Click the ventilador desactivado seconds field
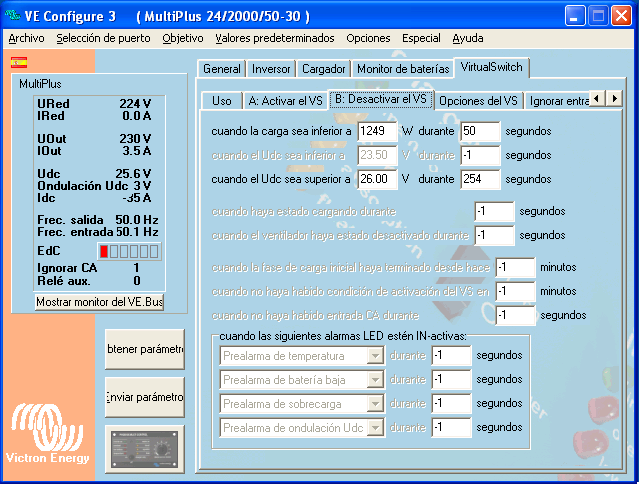The height and width of the screenshot is (484, 639). (x=494, y=235)
